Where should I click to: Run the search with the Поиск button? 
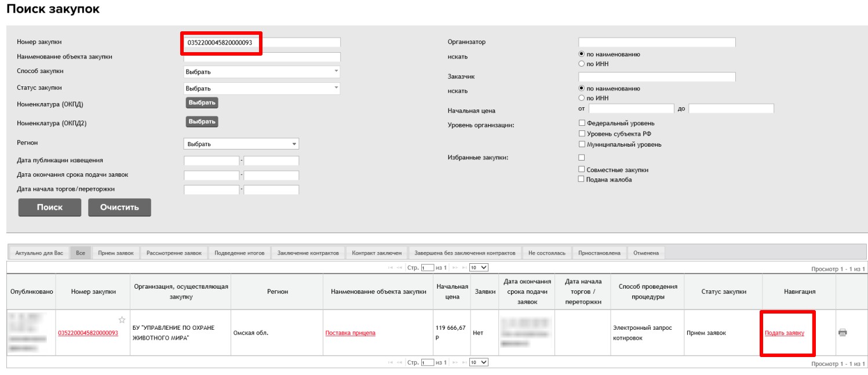(49, 207)
